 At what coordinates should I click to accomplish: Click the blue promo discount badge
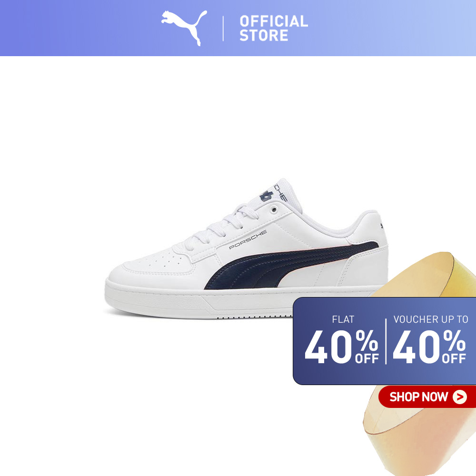[384, 341]
